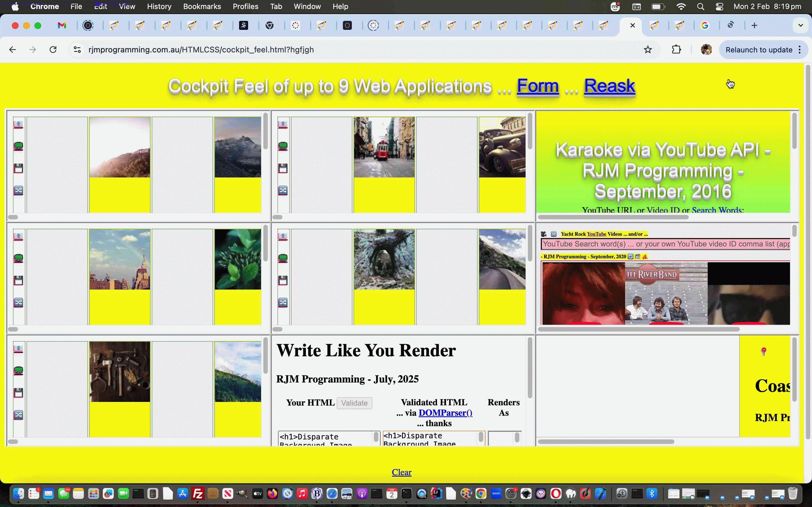Click the folder icon in the Yacht Rock panel
The width and height of the screenshot is (812, 507).
[637, 257]
